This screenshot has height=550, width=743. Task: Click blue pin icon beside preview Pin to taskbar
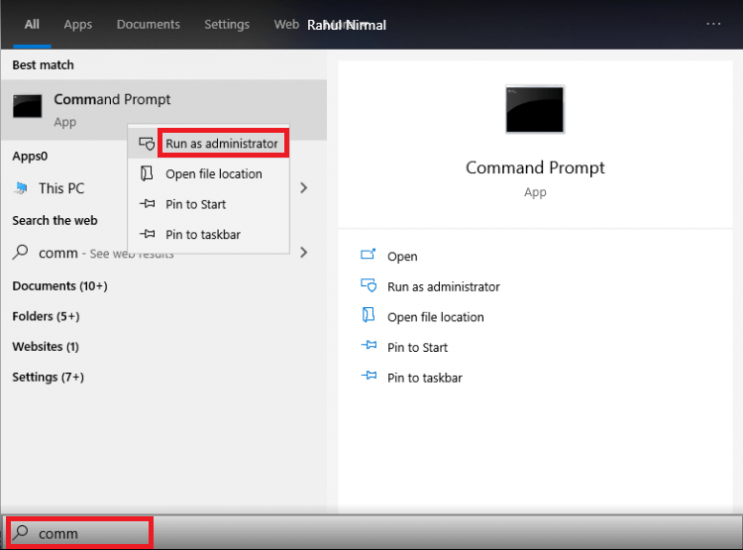(x=369, y=376)
